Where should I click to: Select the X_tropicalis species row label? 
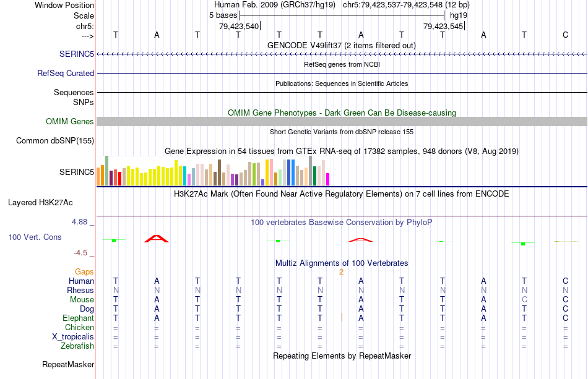(73, 337)
